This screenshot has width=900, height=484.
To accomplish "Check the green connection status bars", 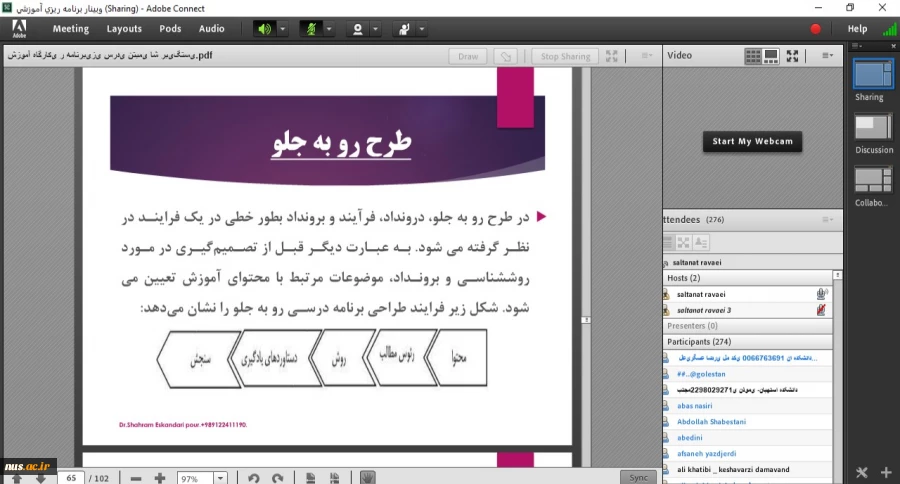I will coord(890,29).
